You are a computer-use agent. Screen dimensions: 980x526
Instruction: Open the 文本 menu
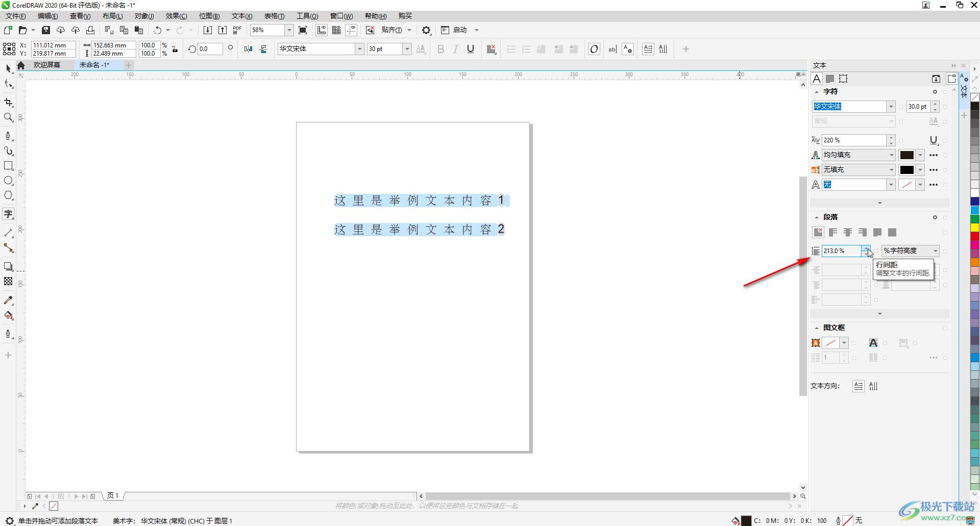(242, 16)
